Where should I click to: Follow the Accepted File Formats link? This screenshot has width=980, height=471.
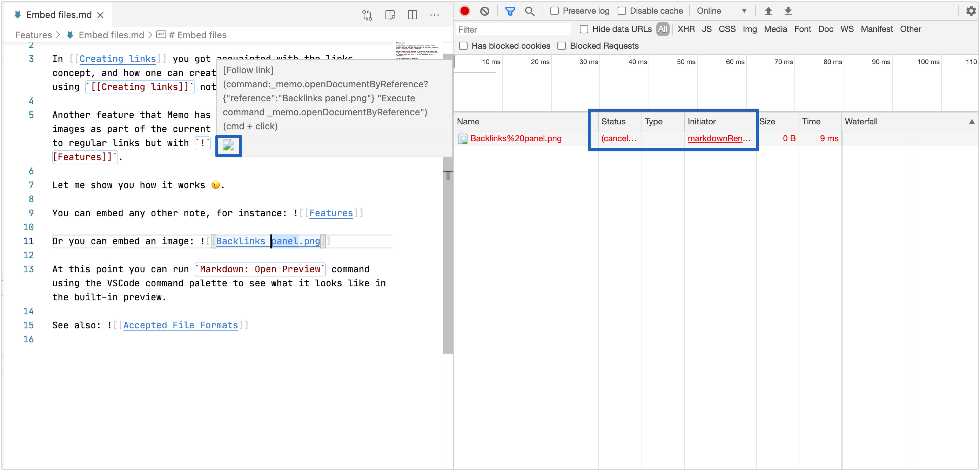[181, 325]
